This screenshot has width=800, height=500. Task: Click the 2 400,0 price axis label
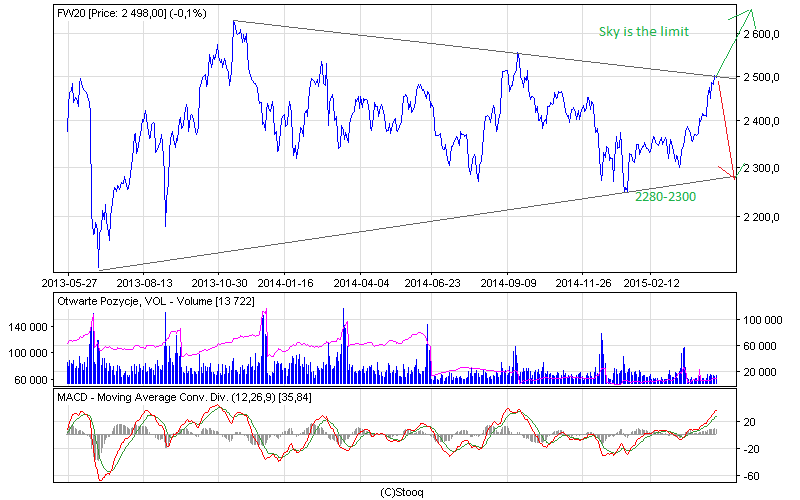[x=762, y=121]
